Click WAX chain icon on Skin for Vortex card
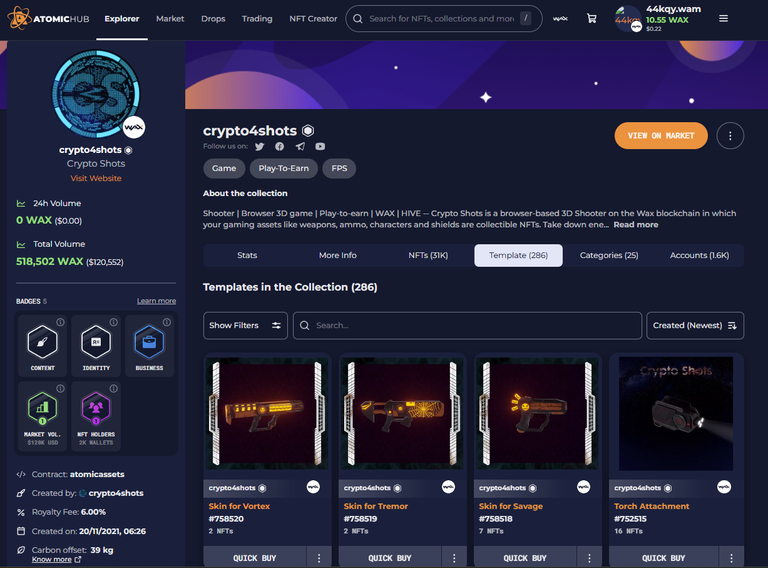 [x=313, y=487]
